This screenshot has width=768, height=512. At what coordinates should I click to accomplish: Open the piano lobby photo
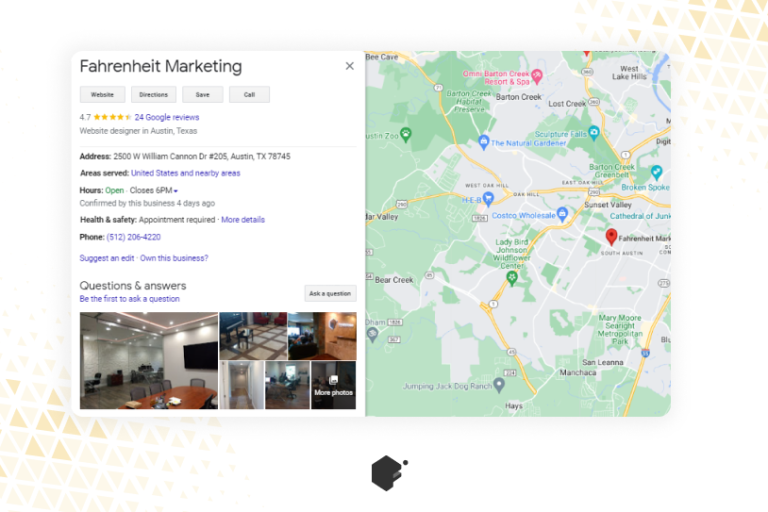tap(253, 336)
